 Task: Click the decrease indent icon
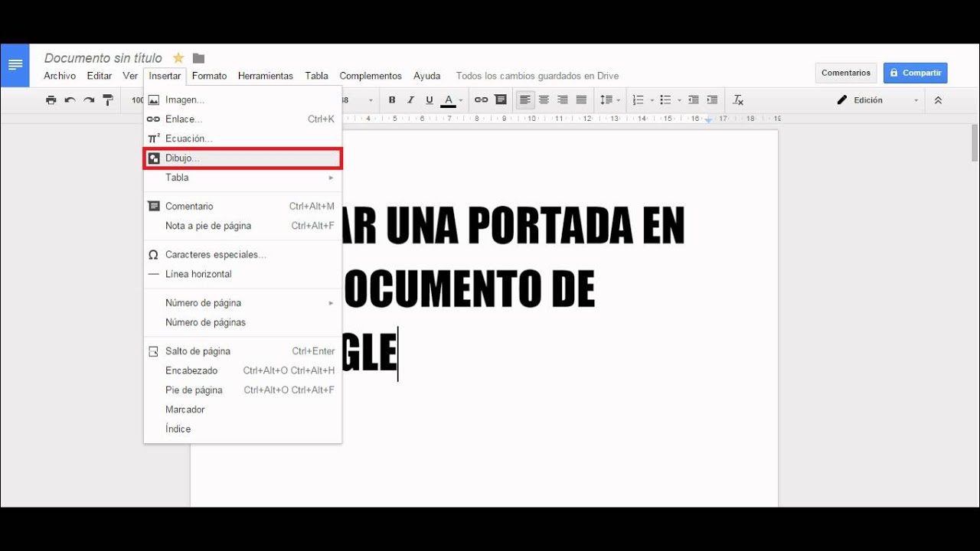(x=694, y=100)
